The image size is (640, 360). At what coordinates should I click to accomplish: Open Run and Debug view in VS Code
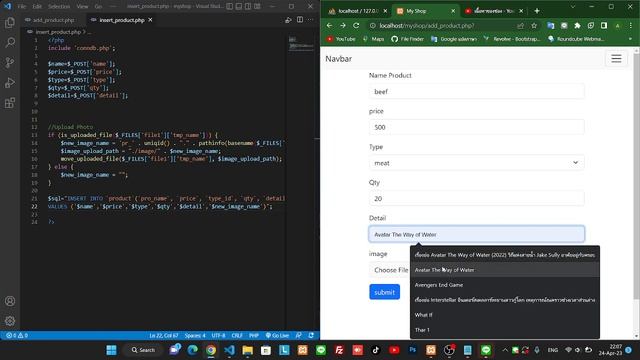[10, 82]
